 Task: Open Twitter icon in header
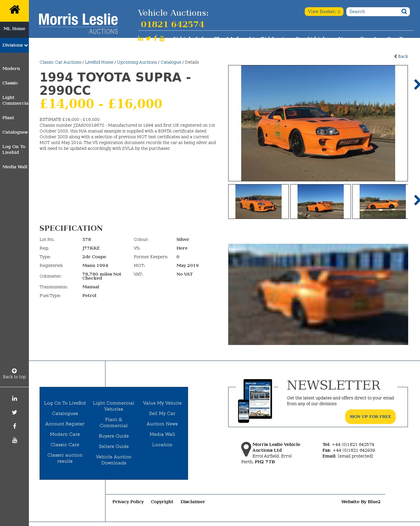point(148,38)
